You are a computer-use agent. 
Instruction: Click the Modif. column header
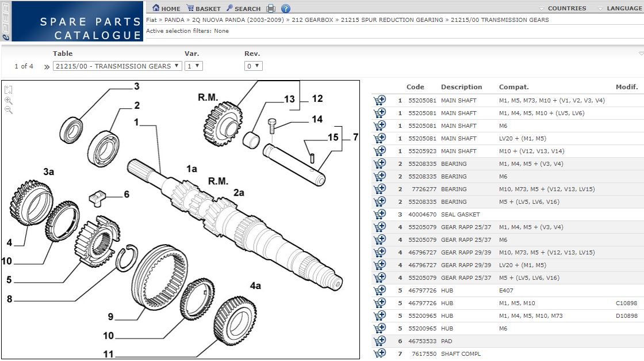627,87
